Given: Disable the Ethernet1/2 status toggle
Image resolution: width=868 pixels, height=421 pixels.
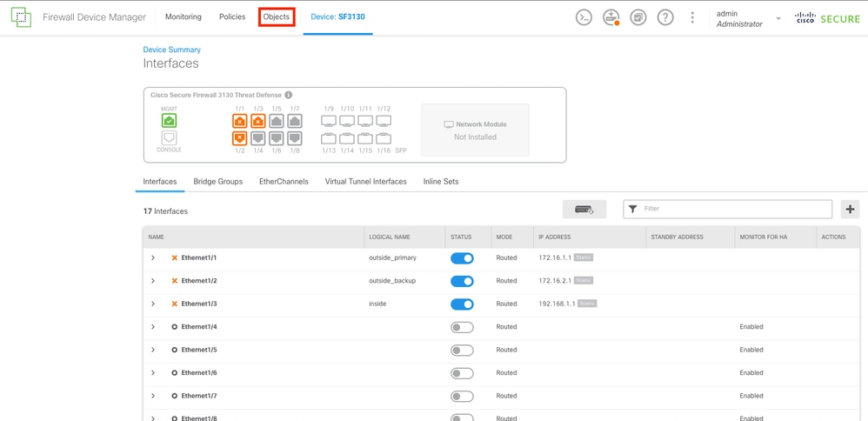Looking at the screenshot, I should click(462, 281).
